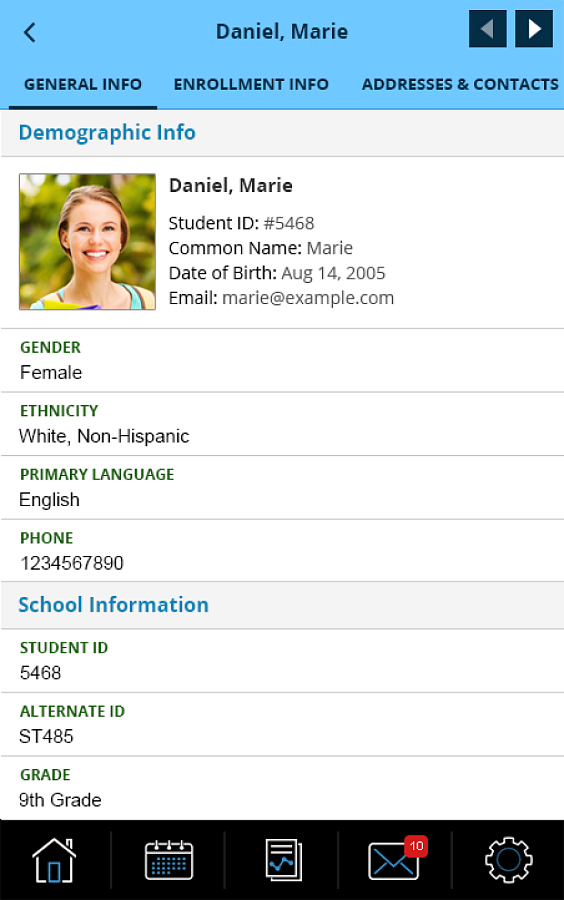The width and height of the screenshot is (564, 900).
Task: Show next student with right arrow
Action: tap(534, 29)
